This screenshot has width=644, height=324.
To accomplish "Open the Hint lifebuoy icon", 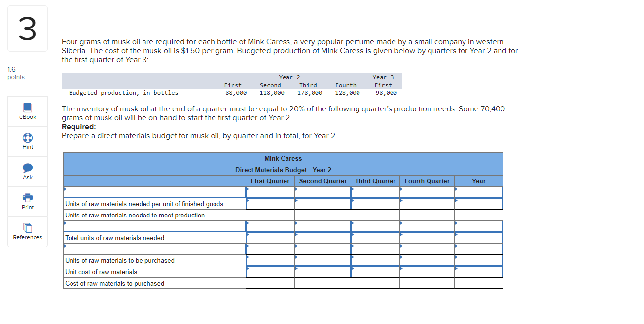I will 28,137.
